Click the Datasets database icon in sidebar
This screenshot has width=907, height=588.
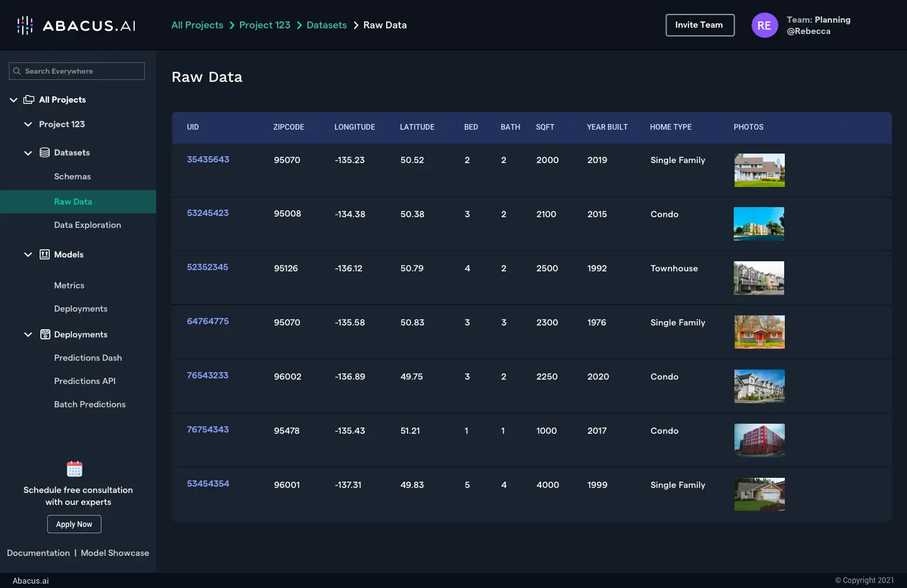click(x=45, y=152)
